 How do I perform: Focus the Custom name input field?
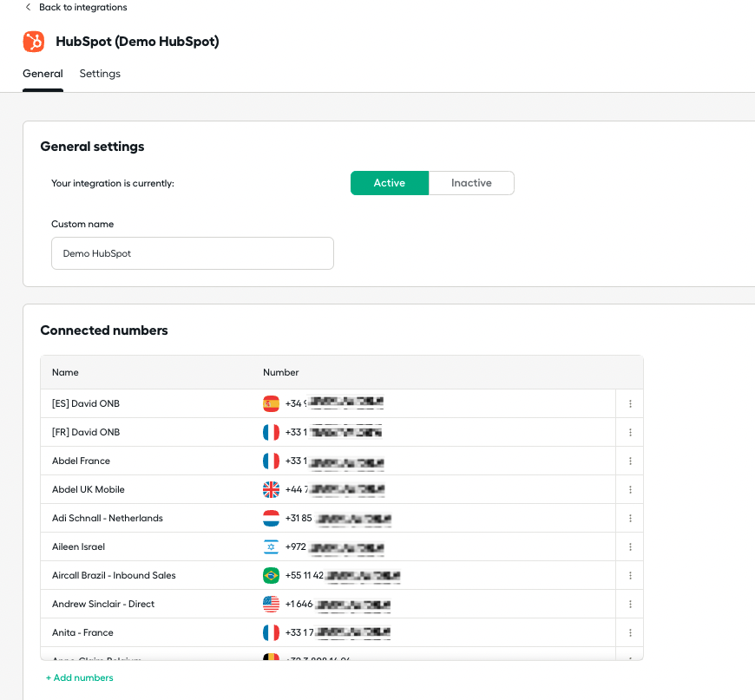point(193,253)
